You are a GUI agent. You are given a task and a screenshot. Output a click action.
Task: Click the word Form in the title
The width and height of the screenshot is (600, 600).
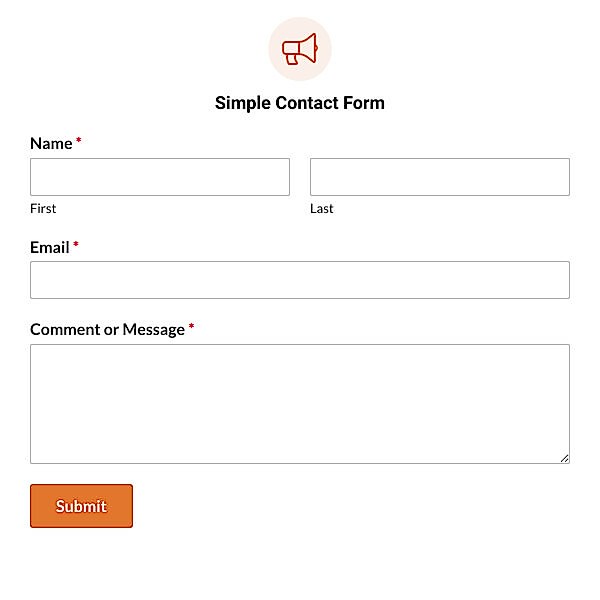(x=364, y=103)
